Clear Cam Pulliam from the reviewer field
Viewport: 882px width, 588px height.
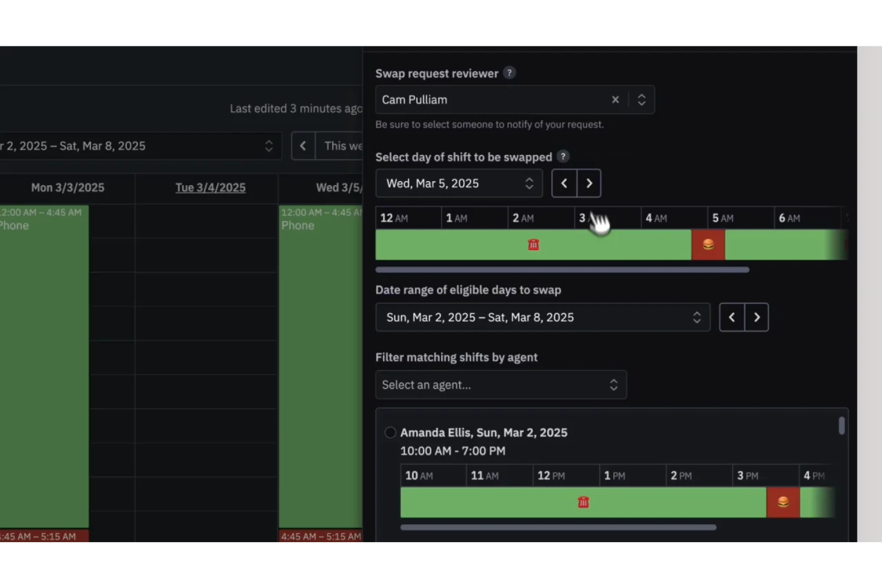click(615, 99)
